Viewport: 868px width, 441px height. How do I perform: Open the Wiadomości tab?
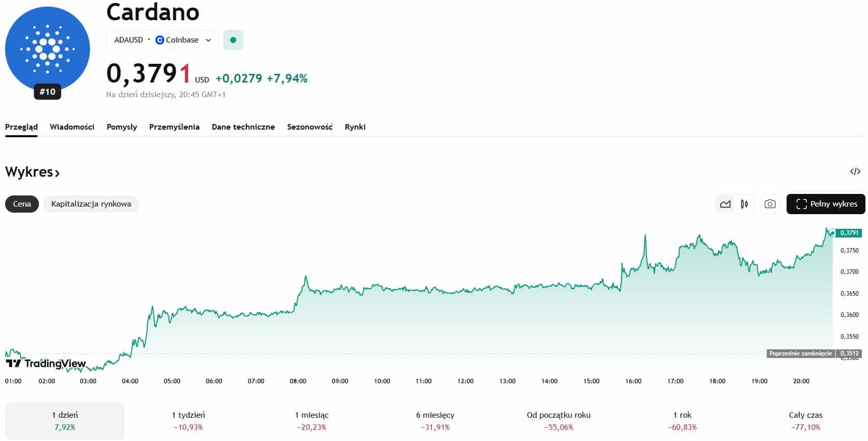point(72,127)
